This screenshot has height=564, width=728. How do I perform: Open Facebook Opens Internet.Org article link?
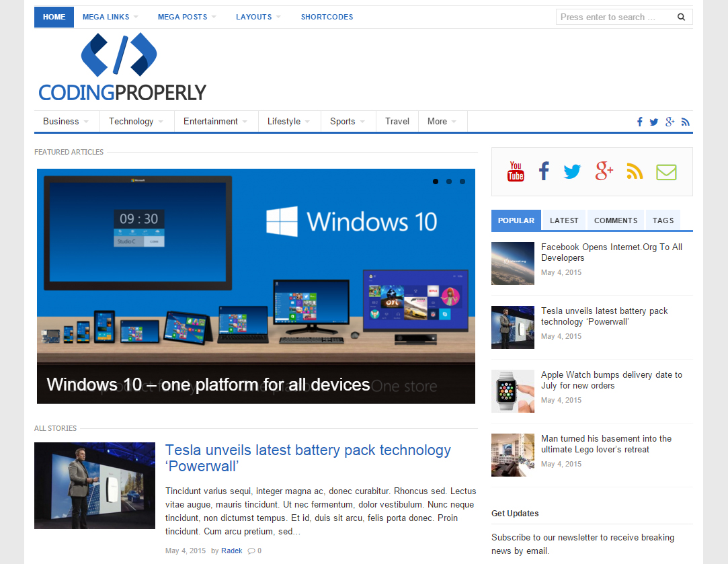612,253
